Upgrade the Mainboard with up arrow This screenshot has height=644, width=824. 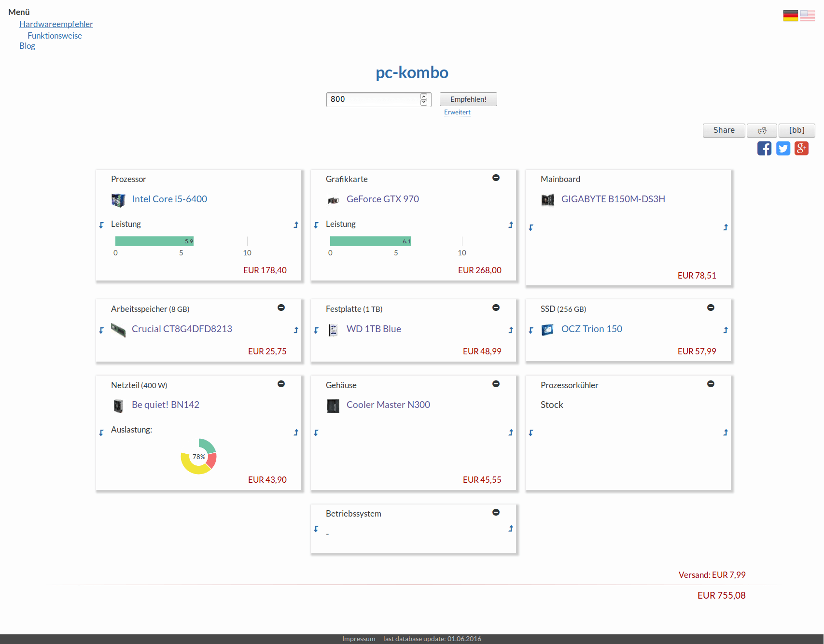tap(726, 227)
